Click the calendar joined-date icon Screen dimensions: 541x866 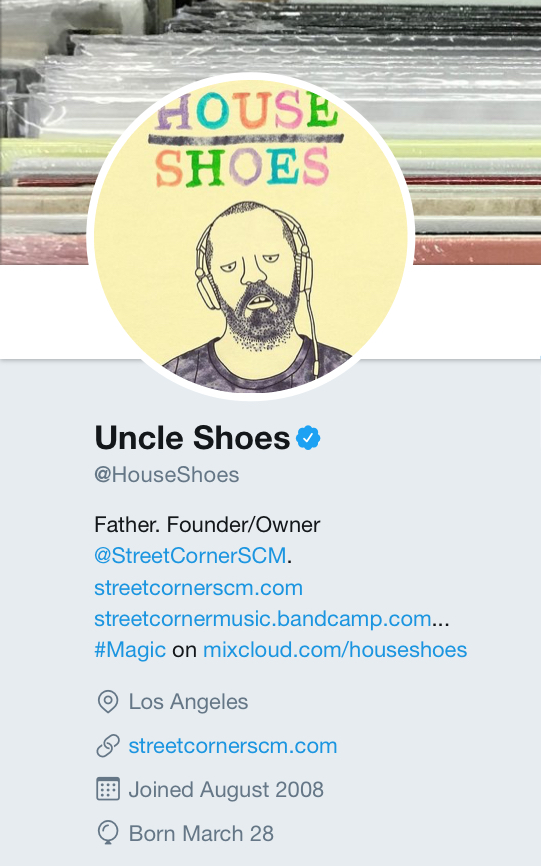click(108, 789)
